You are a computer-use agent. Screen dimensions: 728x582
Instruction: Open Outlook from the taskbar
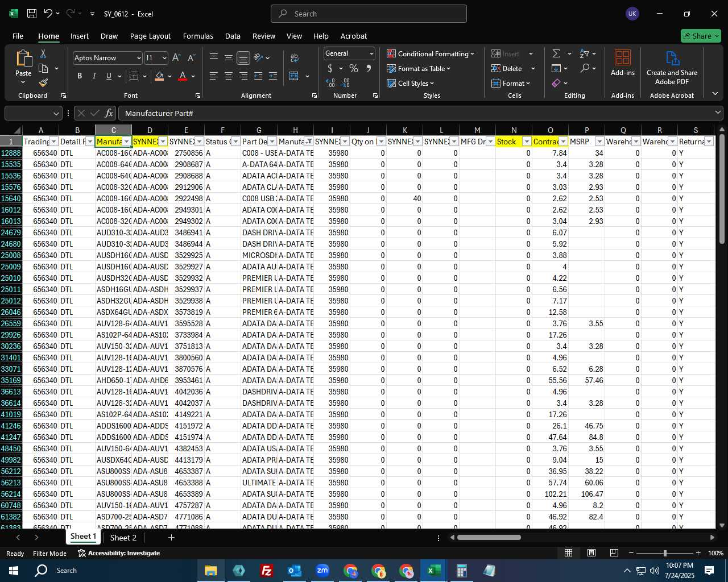point(295,571)
